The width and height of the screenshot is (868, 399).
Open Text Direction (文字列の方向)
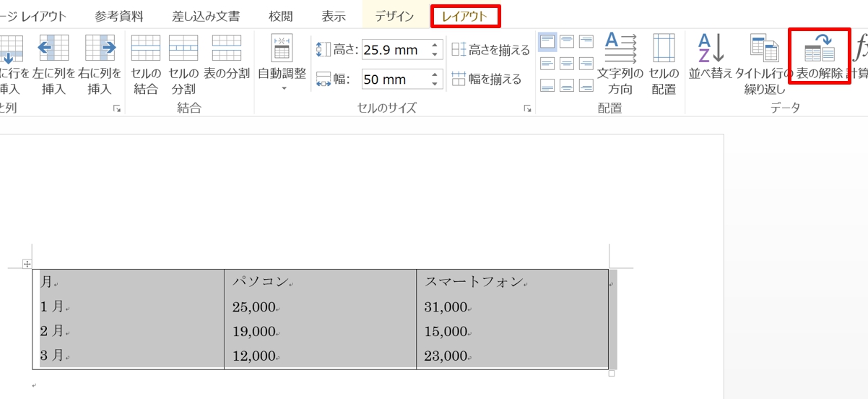pyautogui.click(x=620, y=64)
